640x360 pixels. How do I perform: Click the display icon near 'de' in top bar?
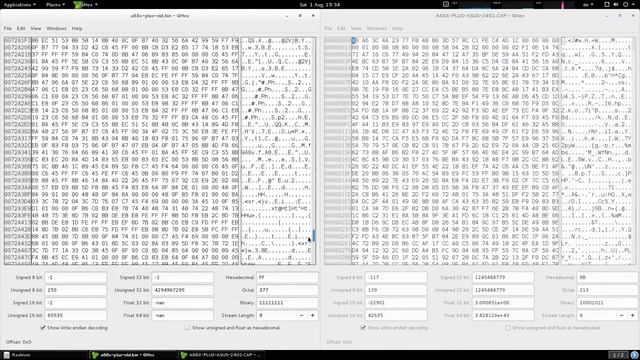607,4
